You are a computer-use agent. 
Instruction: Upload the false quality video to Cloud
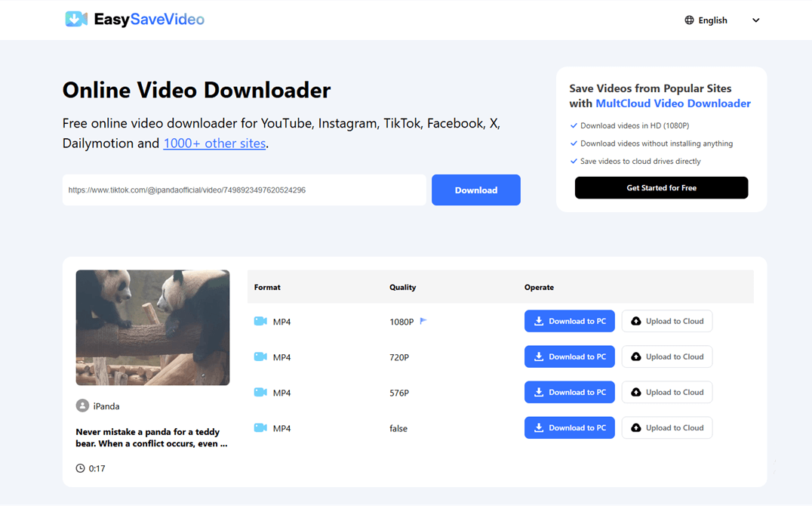pos(667,427)
